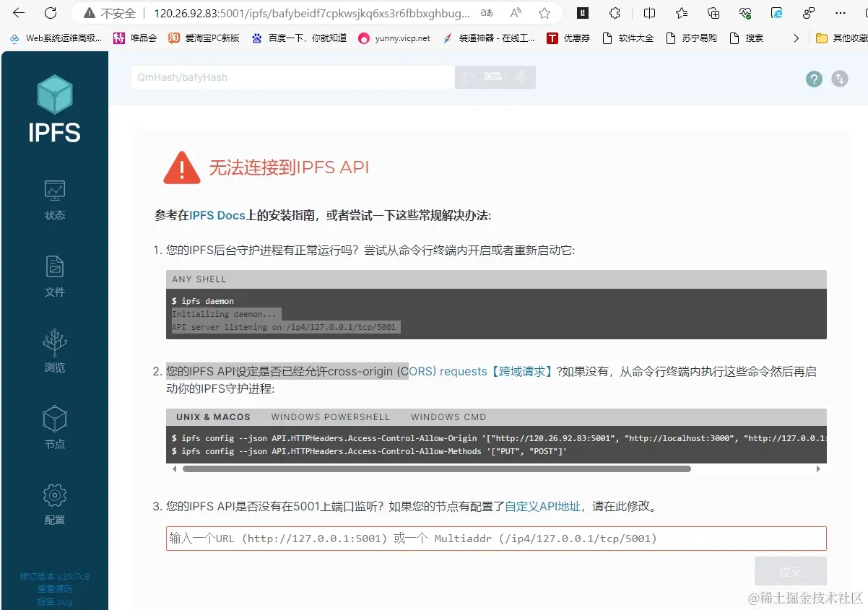Viewport: 868px width, 610px height.
Task: Open the Collections icon
Action: 713,13
